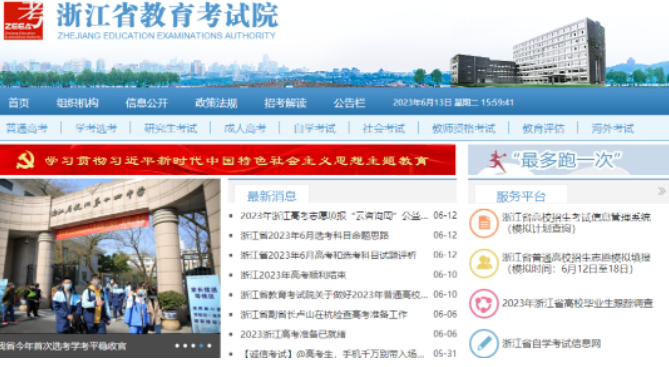The image size is (669, 367).
Task: Open news 2023年浙江高考志愿填报 云咨询
Action: (x=334, y=216)
